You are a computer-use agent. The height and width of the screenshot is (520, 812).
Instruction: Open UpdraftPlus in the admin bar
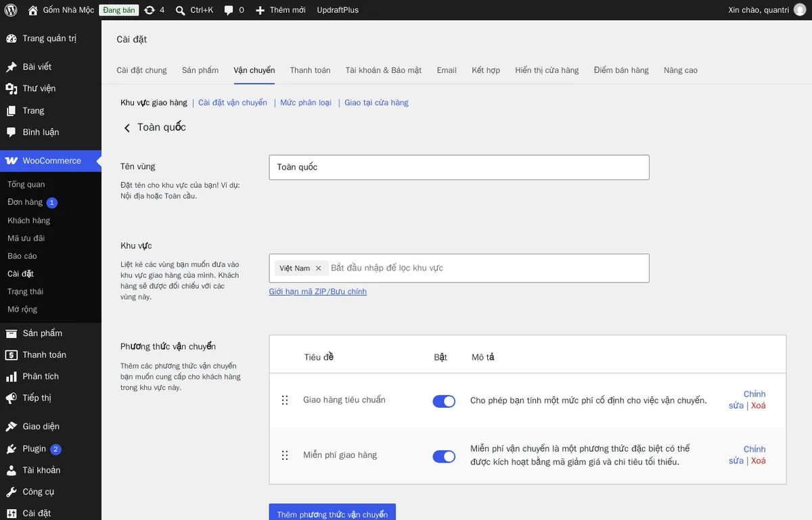tap(338, 10)
